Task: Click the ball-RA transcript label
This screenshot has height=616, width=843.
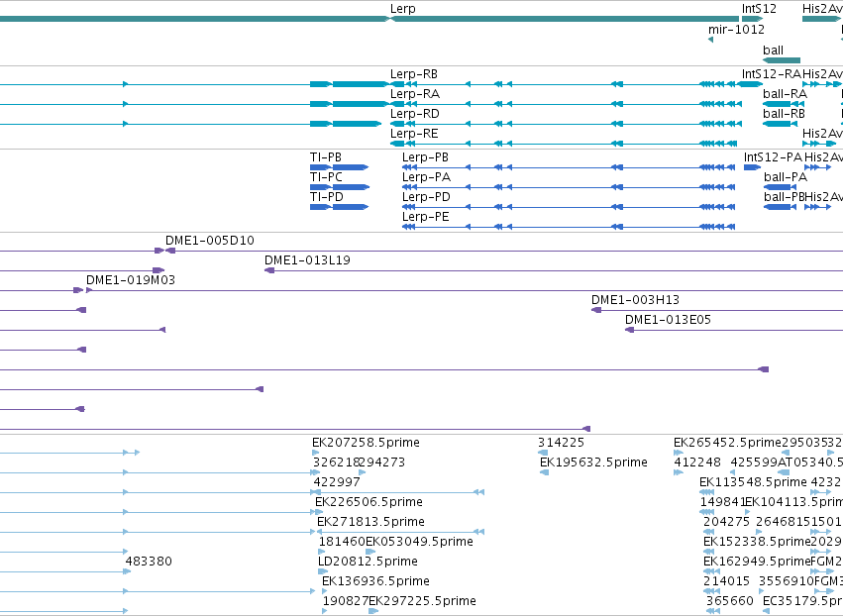Action: (785, 93)
